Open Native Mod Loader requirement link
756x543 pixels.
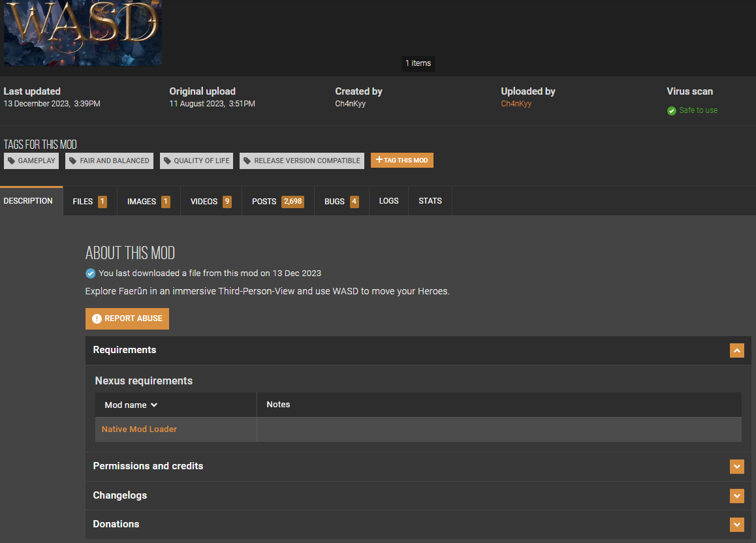coord(139,429)
